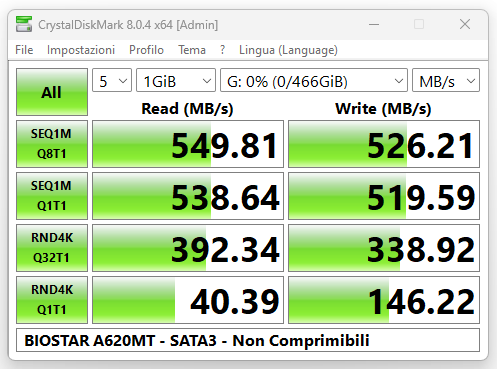
Task: Click the 40.39 read result cell
Action: pos(188,300)
